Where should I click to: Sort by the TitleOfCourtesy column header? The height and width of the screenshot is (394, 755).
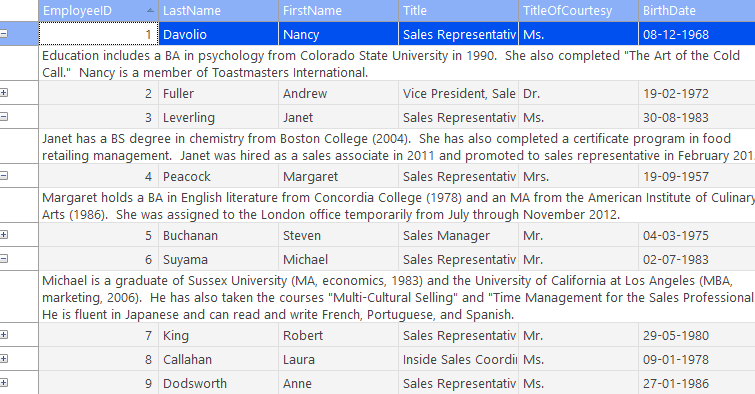point(578,11)
